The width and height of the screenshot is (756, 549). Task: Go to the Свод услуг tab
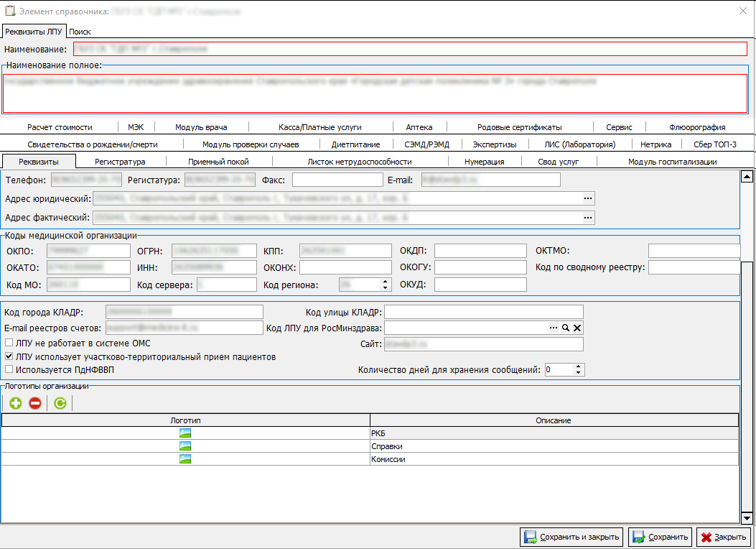click(x=559, y=162)
